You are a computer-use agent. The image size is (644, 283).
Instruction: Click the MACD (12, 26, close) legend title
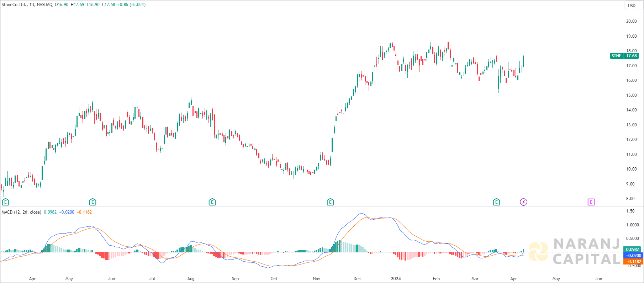21,212
